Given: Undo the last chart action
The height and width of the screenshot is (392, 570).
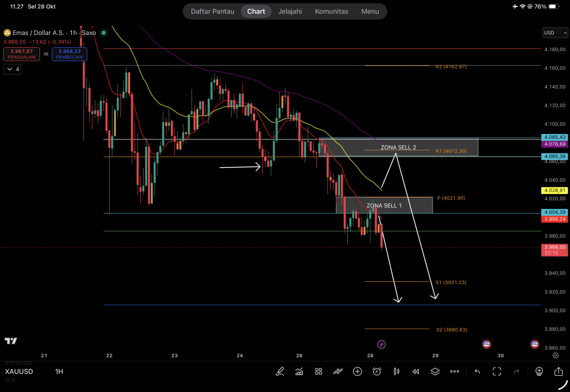Looking at the screenshot, I should coord(477,371).
